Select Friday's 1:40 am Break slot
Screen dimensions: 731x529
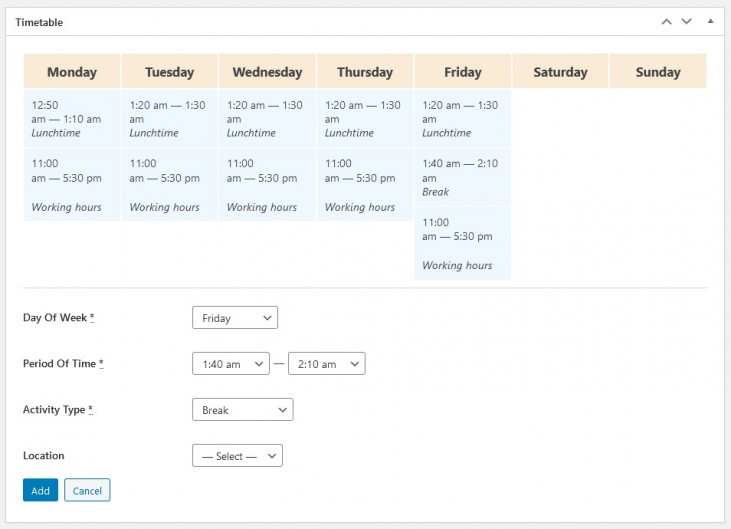click(x=462, y=177)
